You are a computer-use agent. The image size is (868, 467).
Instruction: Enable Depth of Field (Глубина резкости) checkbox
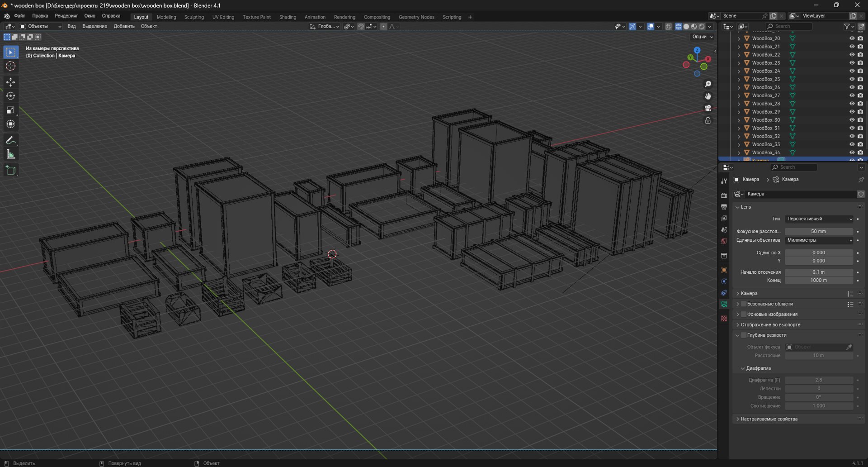coord(744,335)
